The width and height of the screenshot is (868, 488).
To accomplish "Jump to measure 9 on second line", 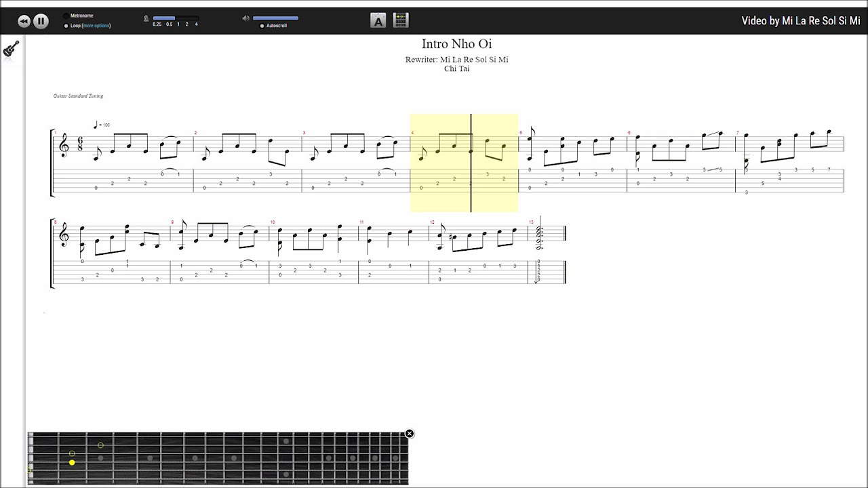I will pyautogui.click(x=220, y=252).
